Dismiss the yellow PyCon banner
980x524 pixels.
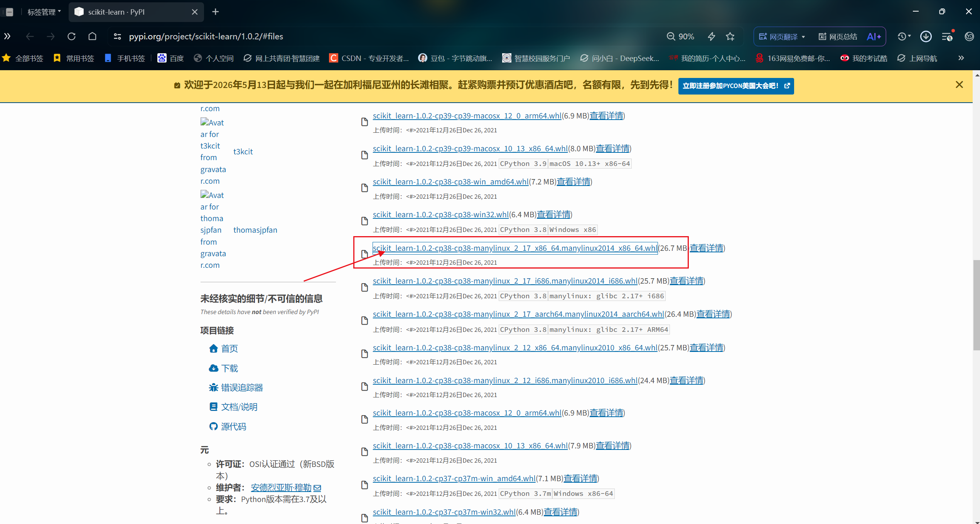pyautogui.click(x=959, y=85)
